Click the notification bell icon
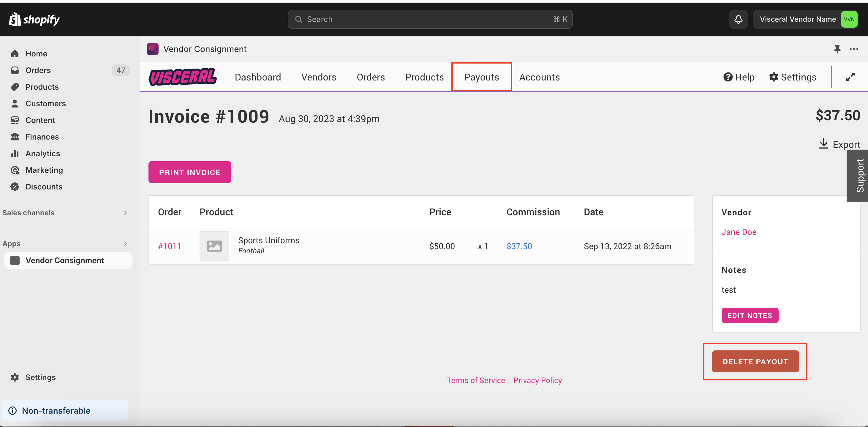 (x=738, y=19)
